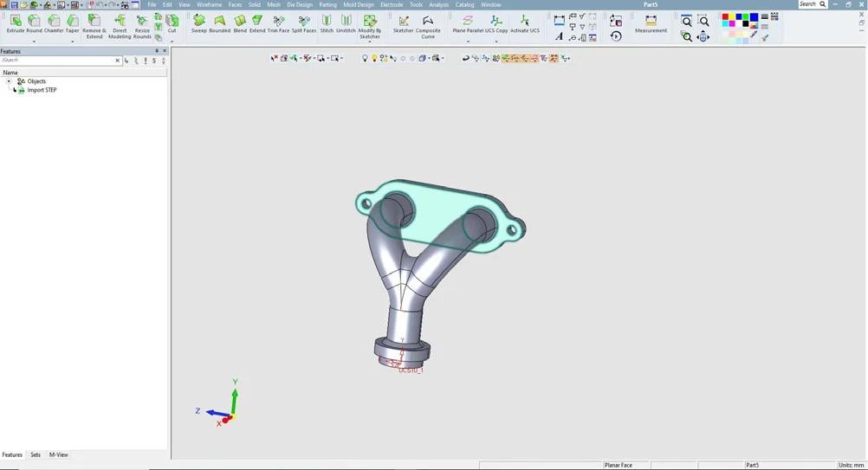
Task: Clear the Features search with the X
Action: coord(117,61)
